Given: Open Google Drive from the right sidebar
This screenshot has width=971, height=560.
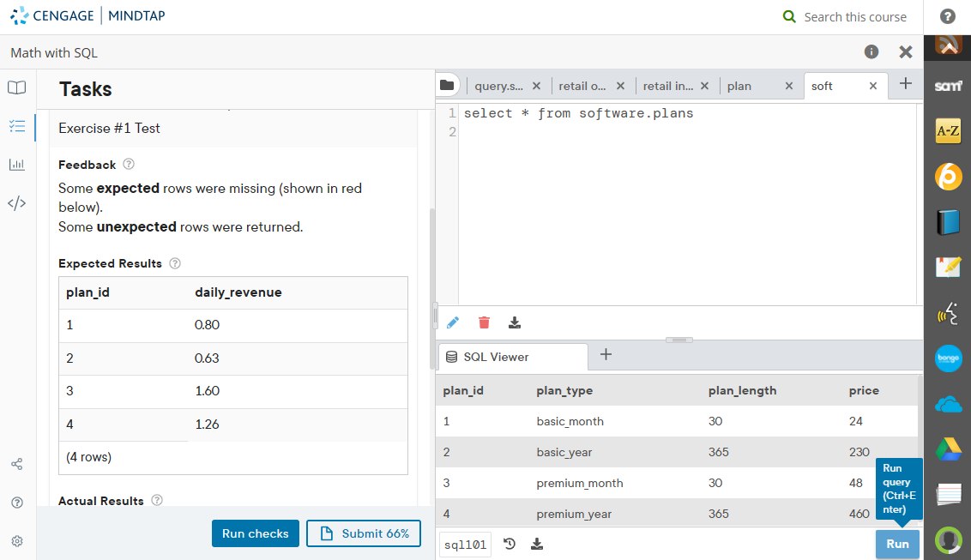Looking at the screenshot, I should tap(947, 449).
